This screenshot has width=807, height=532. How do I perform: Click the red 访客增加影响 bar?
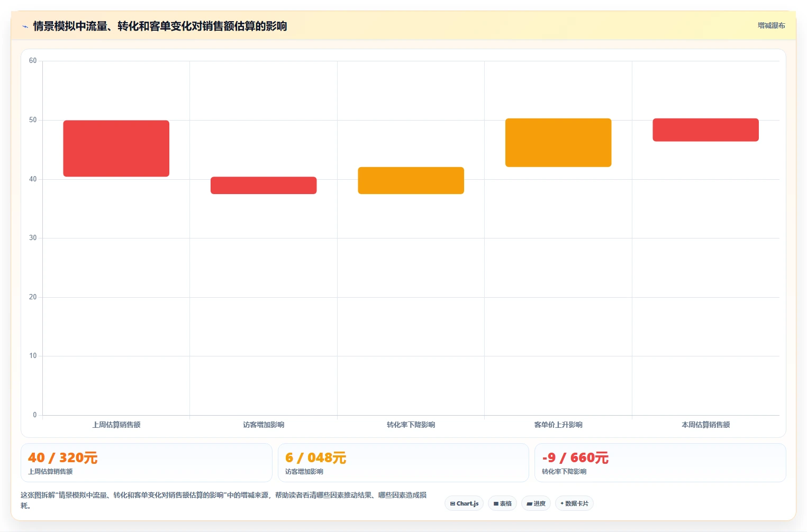point(264,185)
